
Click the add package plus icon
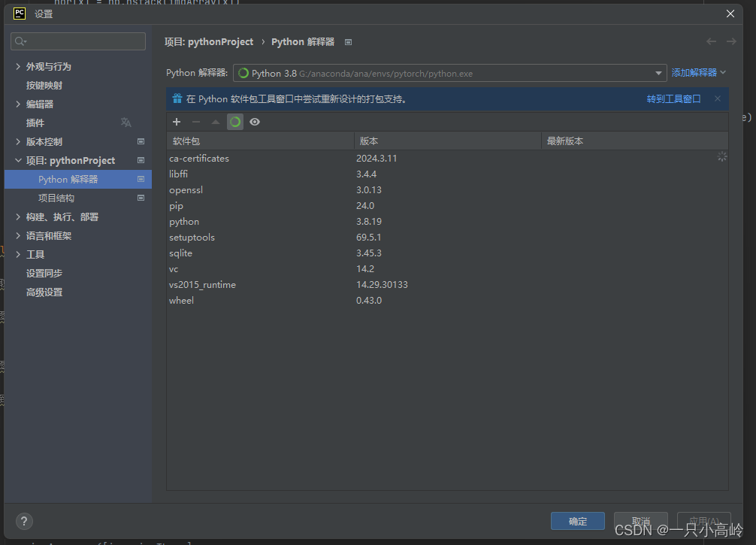177,122
